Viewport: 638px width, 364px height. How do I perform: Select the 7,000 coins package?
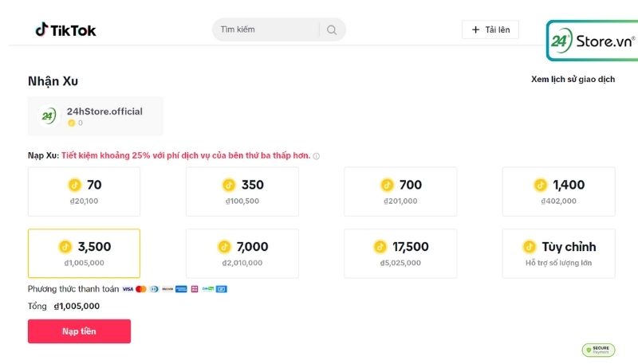(x=242, y=253)
